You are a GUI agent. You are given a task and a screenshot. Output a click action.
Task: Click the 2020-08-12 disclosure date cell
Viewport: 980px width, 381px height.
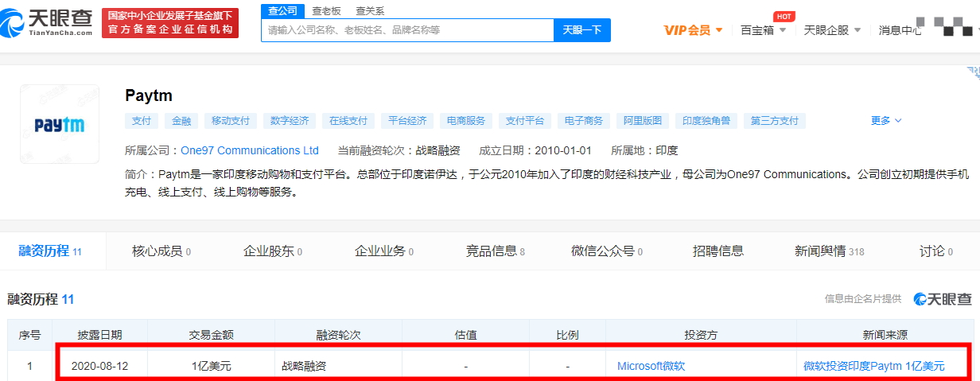(x=99, y=367)
